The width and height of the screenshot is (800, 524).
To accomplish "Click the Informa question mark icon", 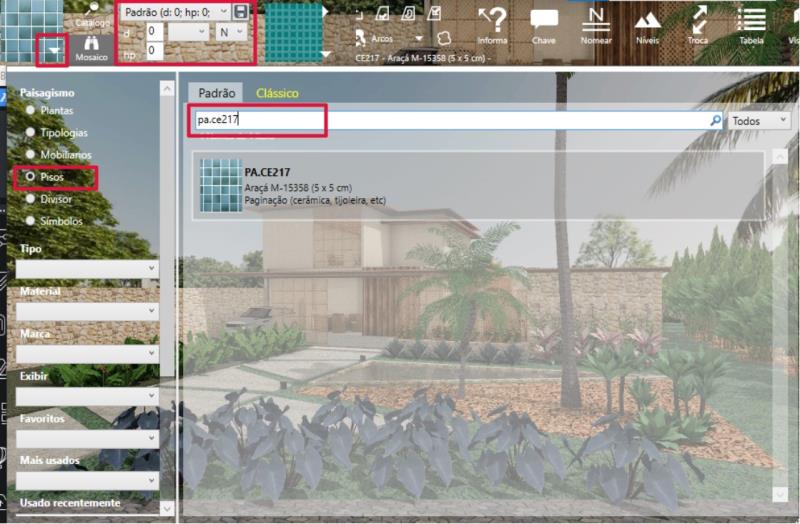I will coord(492,20).
